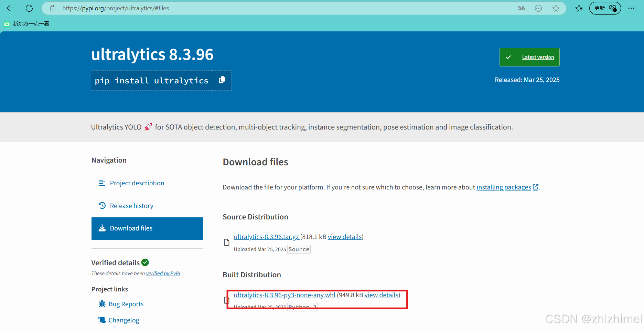Click the browser back arrow
This screenshot has height=330, width=644.
[10, 8]
